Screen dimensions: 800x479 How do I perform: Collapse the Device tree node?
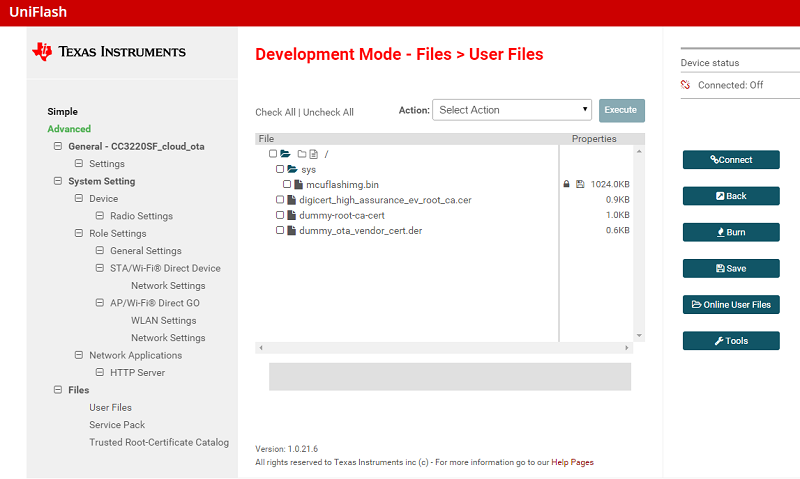click(79, 198)
